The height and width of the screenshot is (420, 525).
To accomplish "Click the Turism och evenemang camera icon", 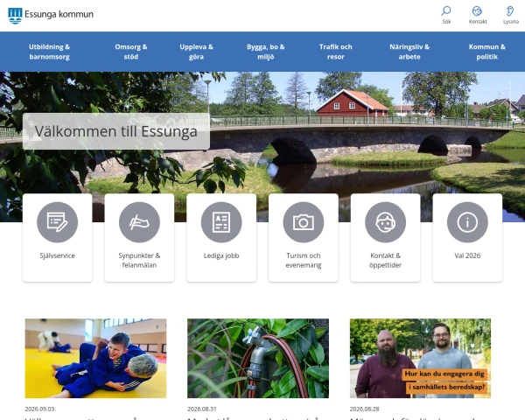I will [304, 222].
